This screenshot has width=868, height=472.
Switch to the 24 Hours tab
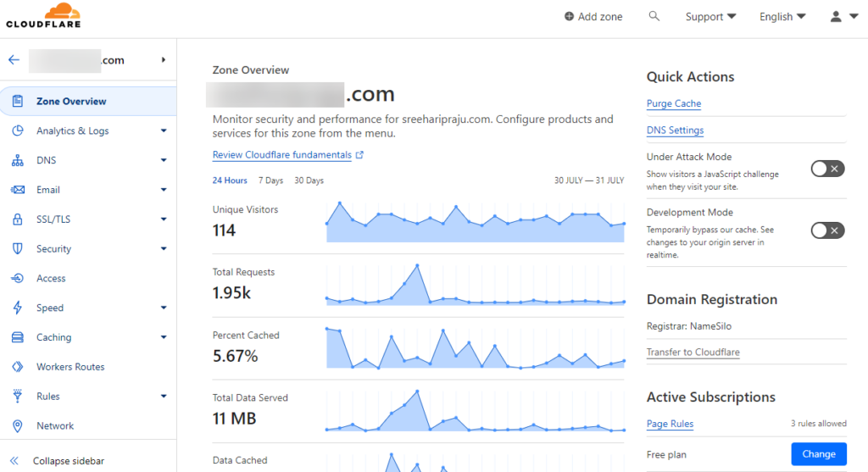230,180
